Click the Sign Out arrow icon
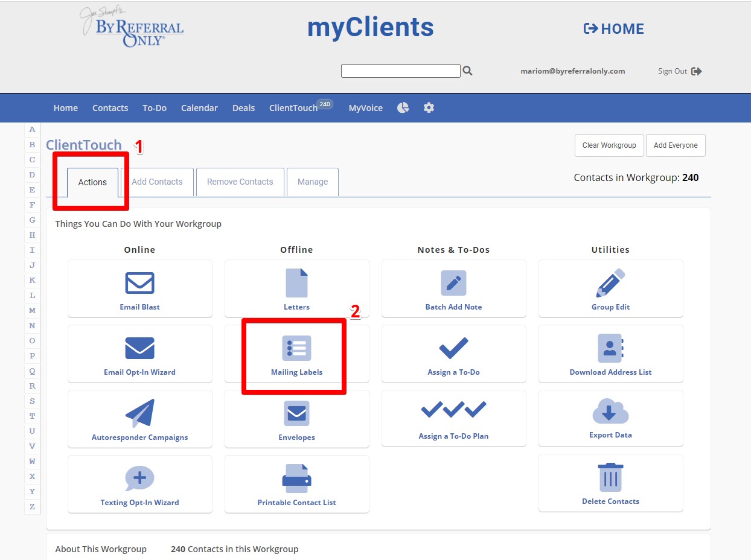This screenshot has height=560, width=751. (x=697, y=71)
